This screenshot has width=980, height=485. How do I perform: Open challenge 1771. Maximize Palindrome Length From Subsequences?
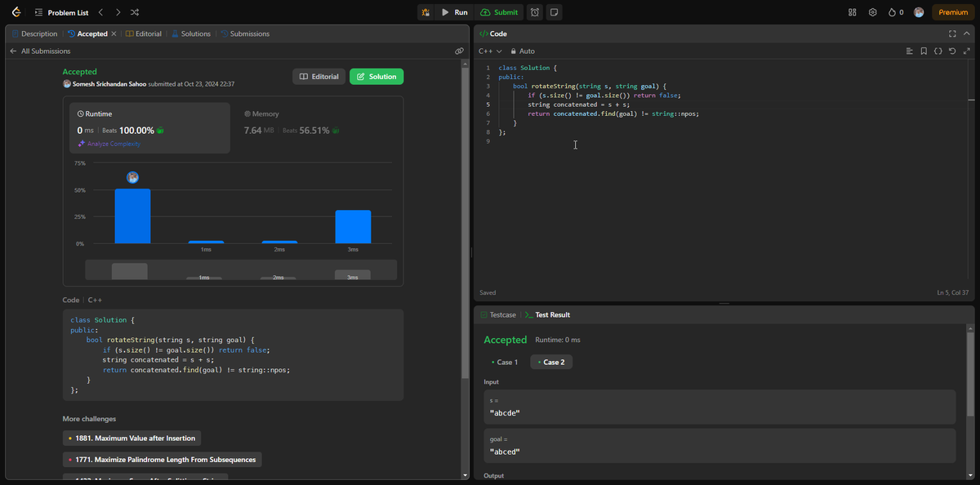[x=162, y=460]
